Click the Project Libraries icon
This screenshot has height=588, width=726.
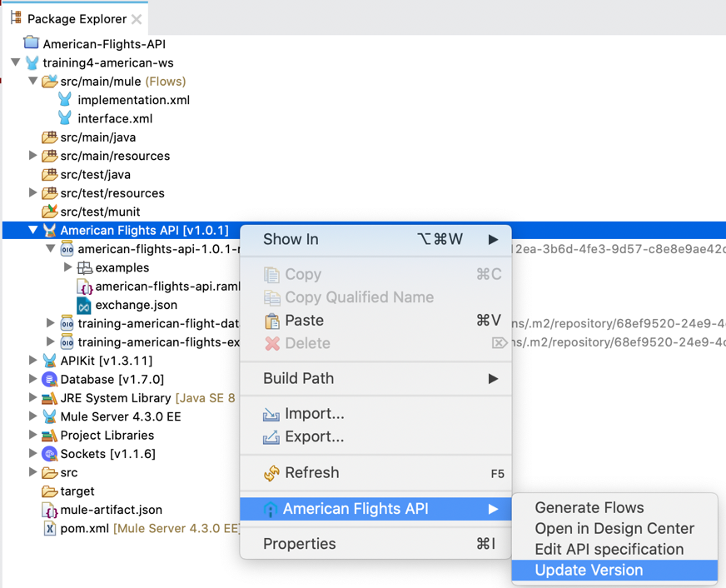[50, 436]
